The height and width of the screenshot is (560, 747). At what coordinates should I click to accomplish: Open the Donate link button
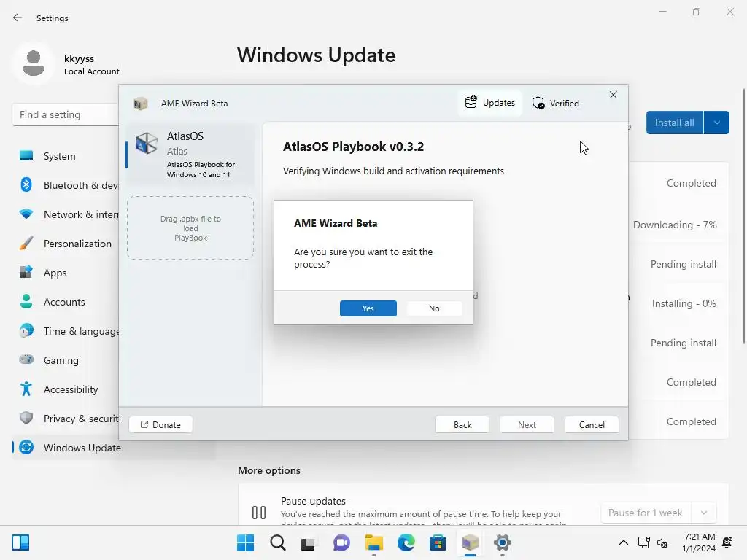click(x=160, y=424)
